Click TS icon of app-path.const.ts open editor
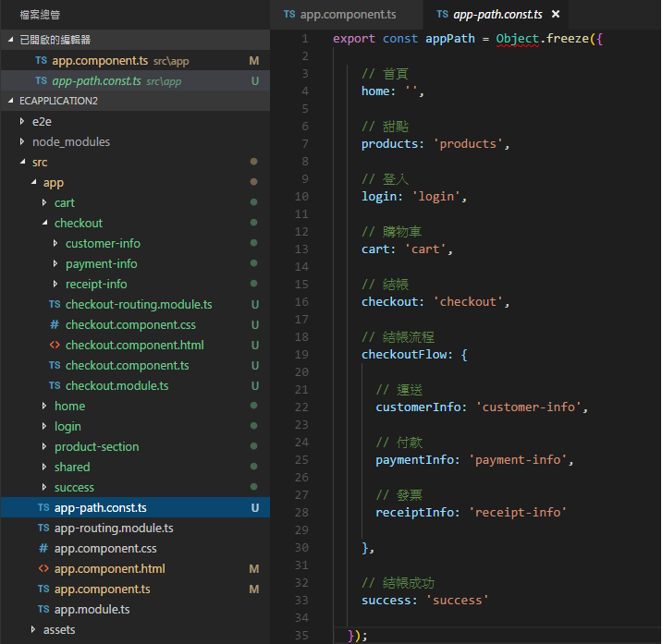The width and height of the screenshot is (662, 644). click(42, 80)
